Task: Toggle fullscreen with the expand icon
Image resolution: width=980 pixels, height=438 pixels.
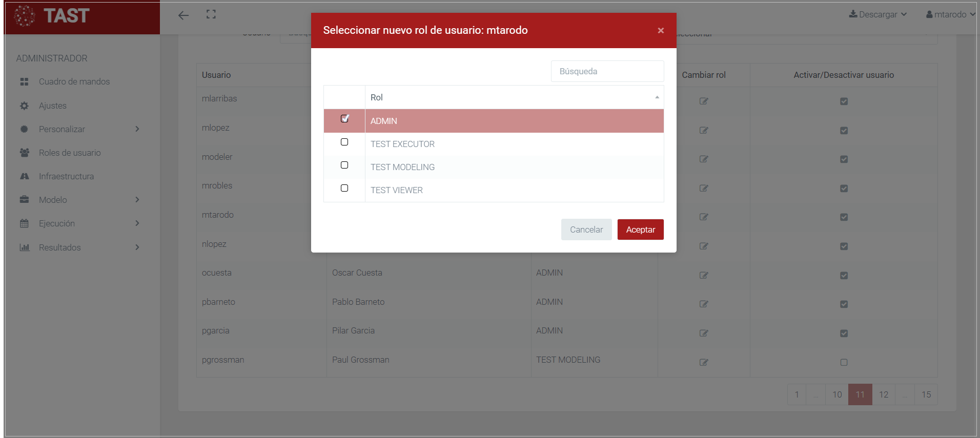Action: pyautogui.click(x=211, y=14)
